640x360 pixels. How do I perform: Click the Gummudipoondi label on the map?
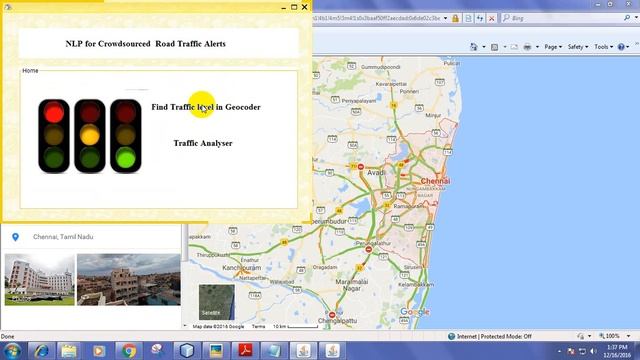click(381, 67)
